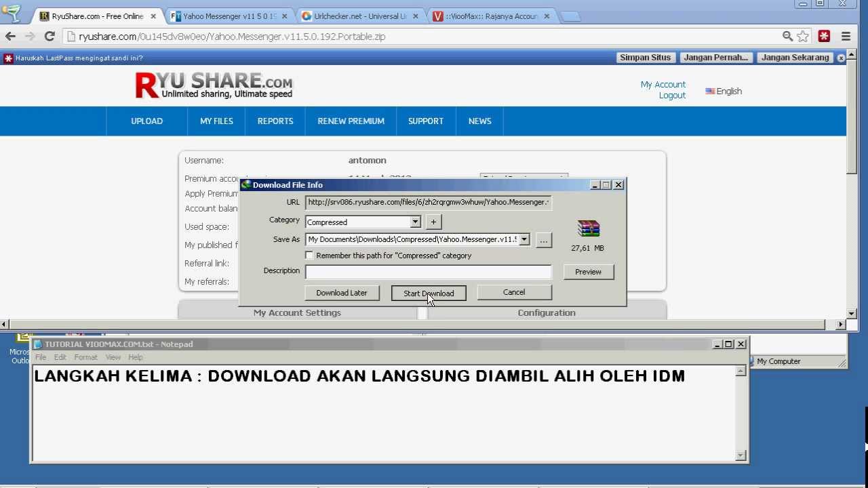Click the Jangan Pernah button

click(715, 58)
